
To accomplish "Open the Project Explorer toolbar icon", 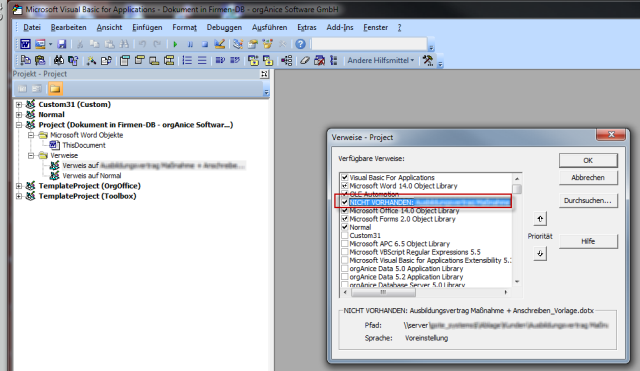I will pyautogui.click(x=238, y=44).
